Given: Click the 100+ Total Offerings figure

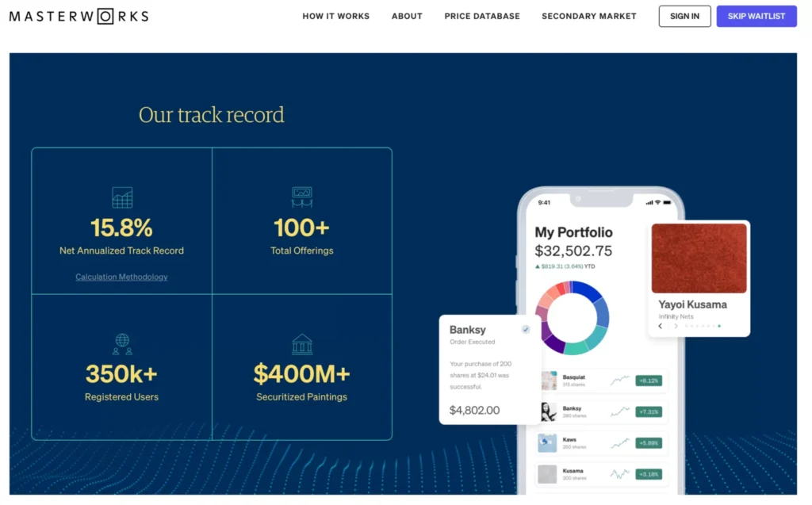Looking at the screenshot, I should [x=302, y=228].
